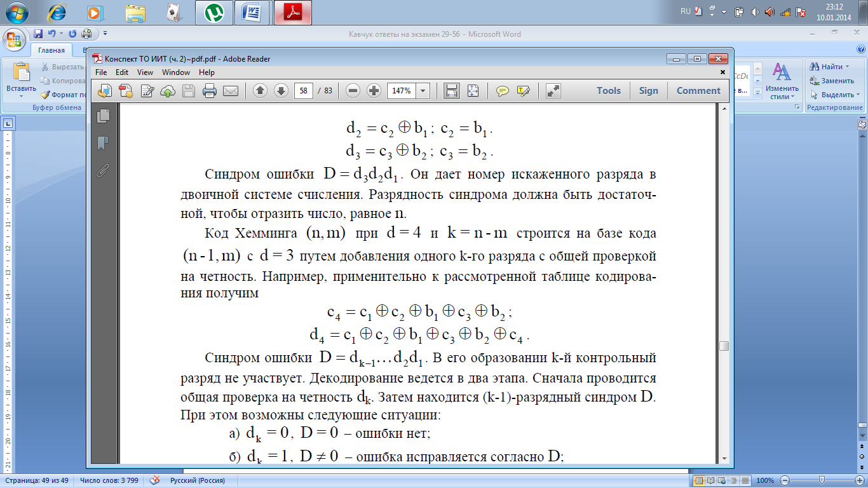Open Adobe Reader File menu
The image size is (868, 488).
click(102, 72)
